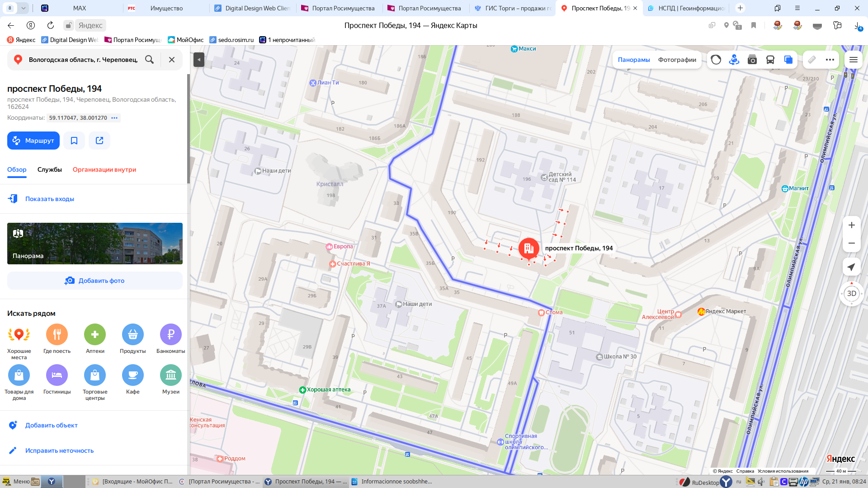Open the Панорама thumbnail
The width and height of the screenshot is (868, 488).
pyautogui.click(x=95, y=244)
